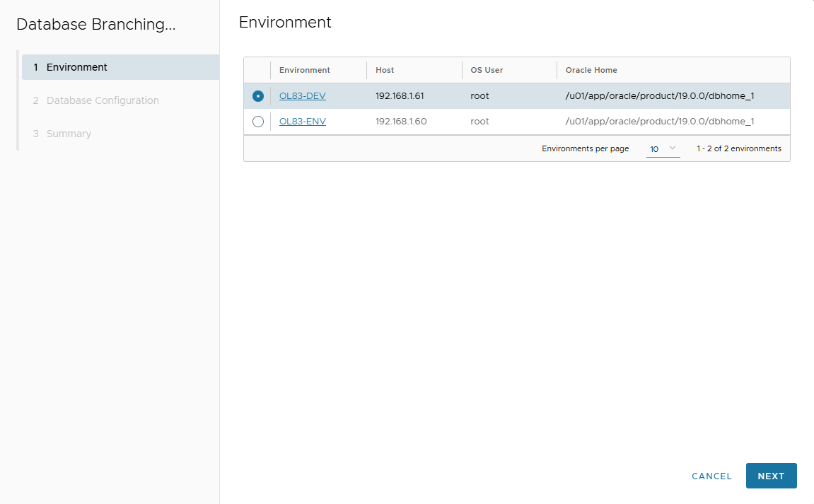Deselect the currently selected OL83-DEV radio button
814x504 pixels.
(257, 95)
